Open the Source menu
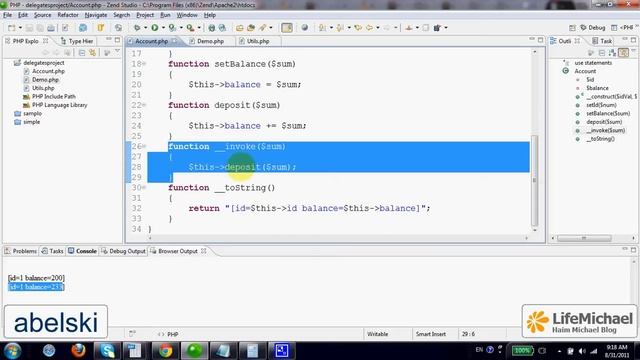640x360 pixels. [42, 15]
